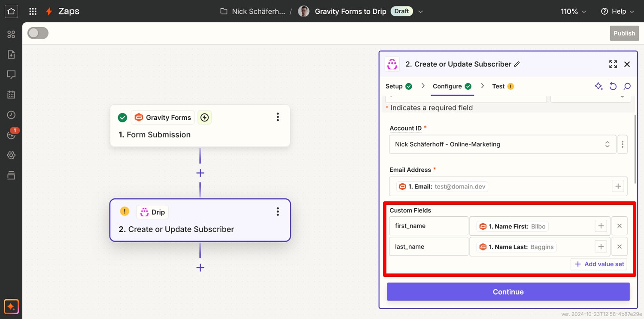Image resolution: width=644 pixels, height=319 pixels.
Task: Open Form Submission step three-dot menu
Action: click(x=278, y=117)
